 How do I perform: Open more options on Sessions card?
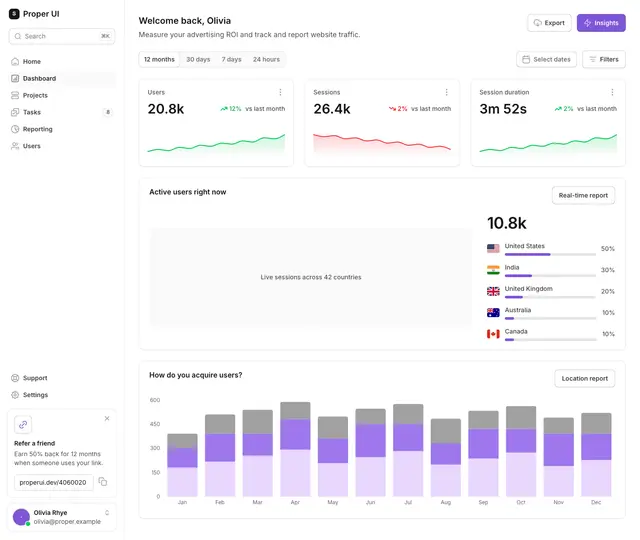[447, 93]
